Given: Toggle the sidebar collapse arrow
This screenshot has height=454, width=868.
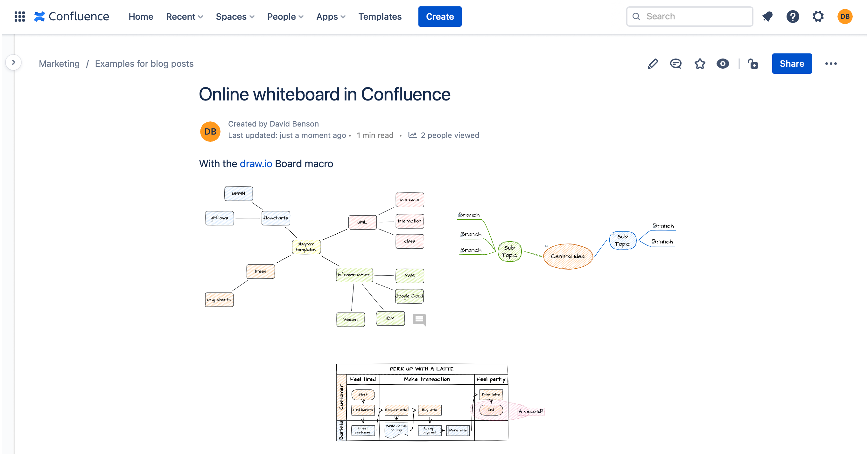Looking at the screenshot, I should [x=13, y=63].
